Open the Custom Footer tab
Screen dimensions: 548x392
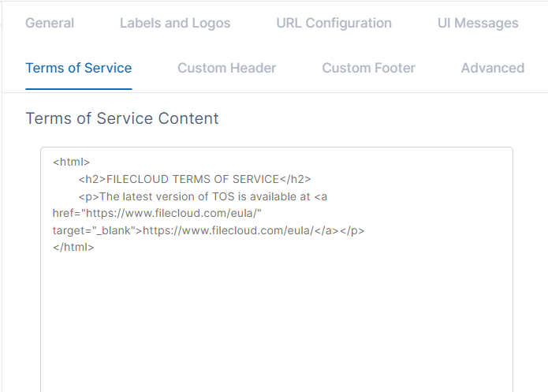click(x=368, y=68)
